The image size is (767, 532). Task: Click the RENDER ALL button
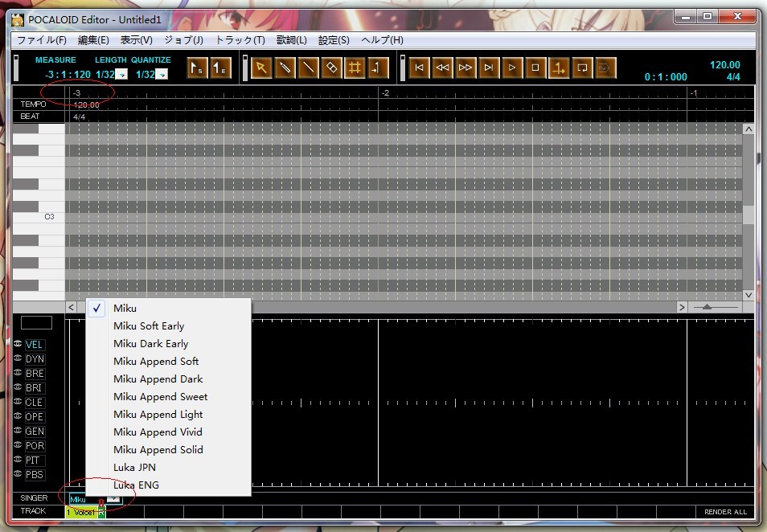(x=725, y=512)
